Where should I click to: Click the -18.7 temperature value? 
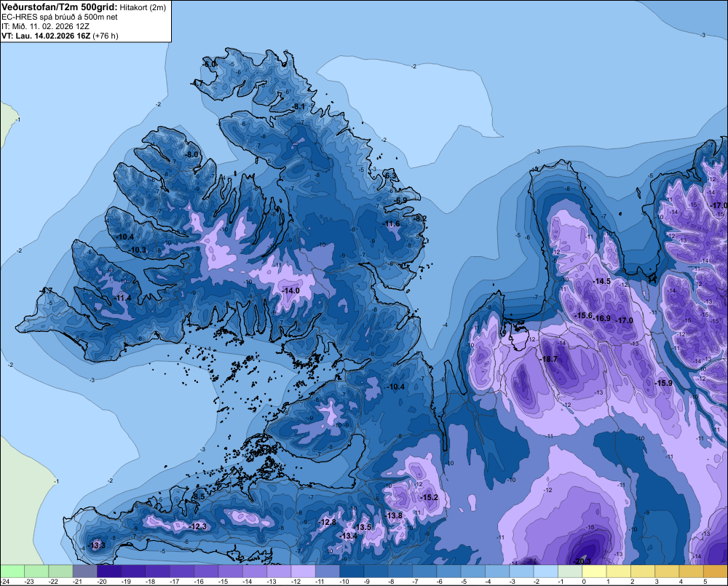549,359
